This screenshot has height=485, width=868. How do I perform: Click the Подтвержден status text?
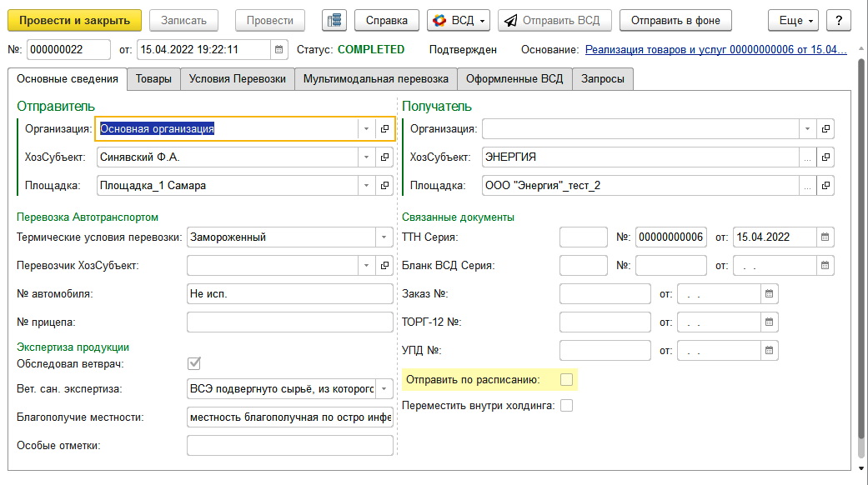point(463,50)
